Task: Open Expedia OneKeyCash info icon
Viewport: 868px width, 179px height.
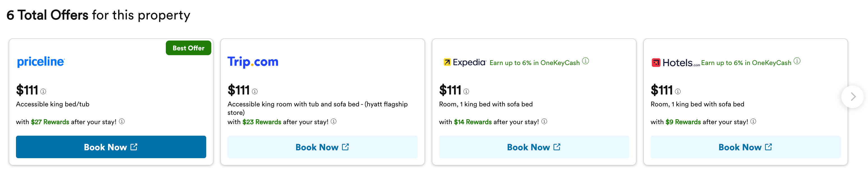Action: (585, 61)
